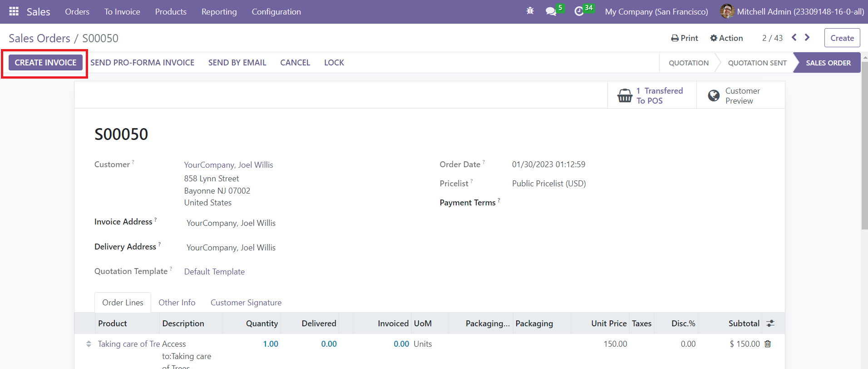Click the Print button
The image size is (868, 369).
tap(685, 38)
